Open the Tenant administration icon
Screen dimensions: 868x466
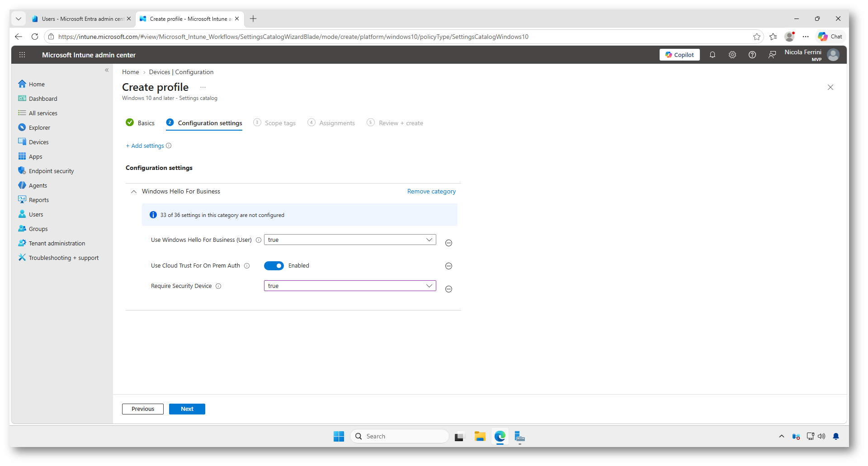pos(22,243)
